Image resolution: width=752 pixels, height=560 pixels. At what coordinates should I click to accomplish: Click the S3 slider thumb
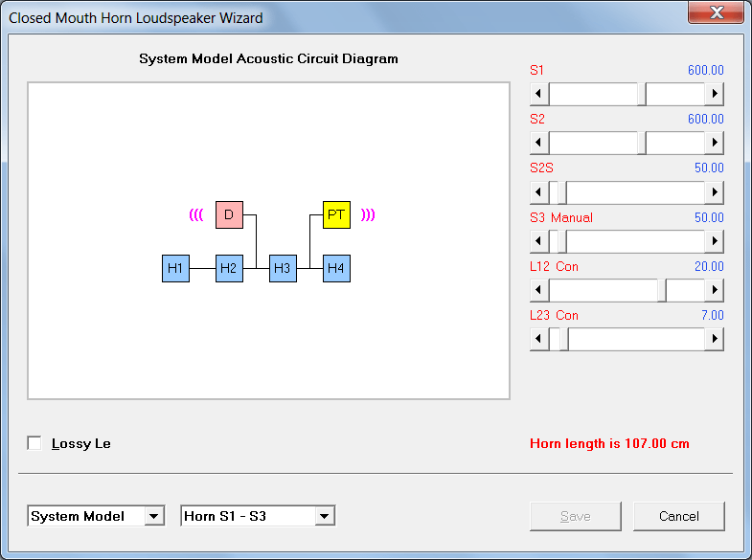(562, 241)
